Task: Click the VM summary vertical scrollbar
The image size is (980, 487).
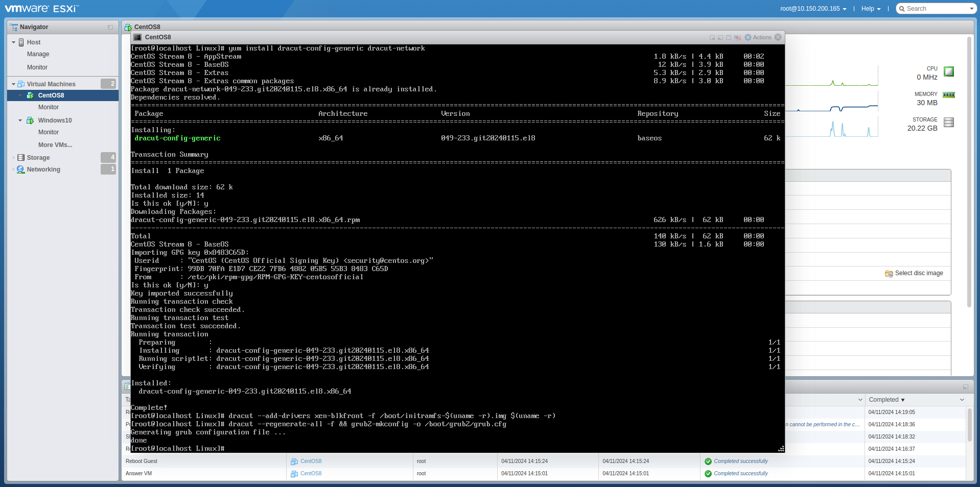Action: 969,172
